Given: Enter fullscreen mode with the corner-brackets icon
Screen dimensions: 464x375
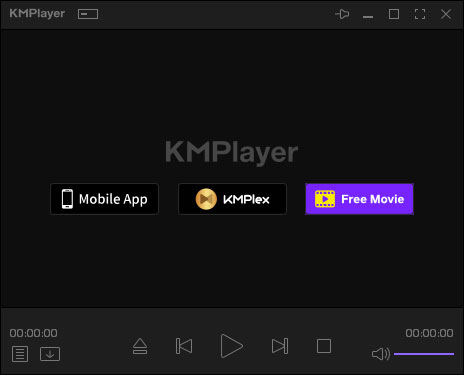Looking at the screenshot, I should [x=420, y=14].
